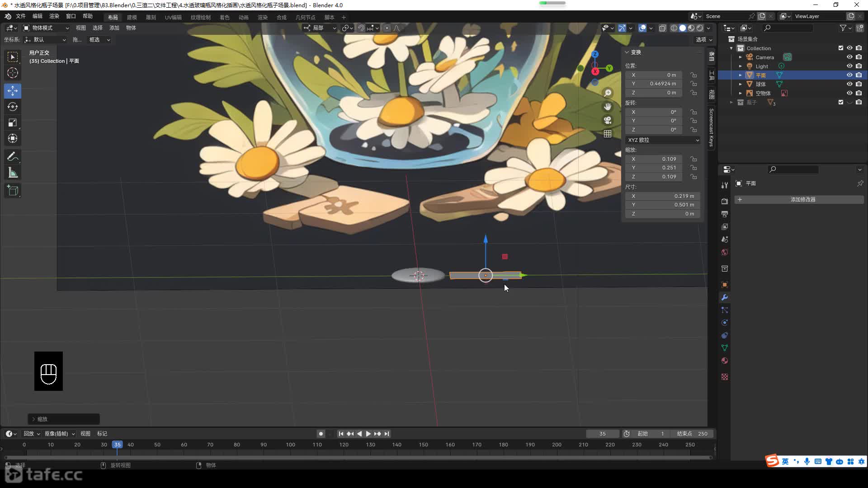Image resolution: width=868 pixels, height=488 pixels.
Task: Toggle lock on location X
Action: coord(693,75)
